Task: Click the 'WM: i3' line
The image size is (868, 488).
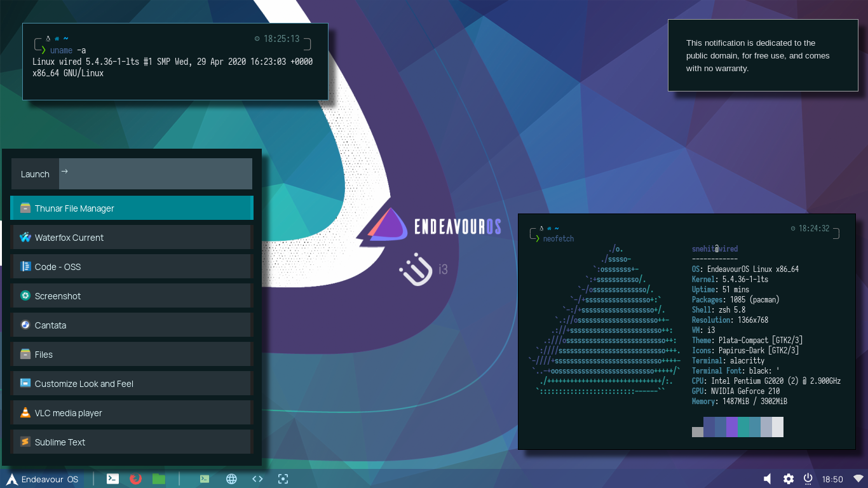Action: (703, 330)
